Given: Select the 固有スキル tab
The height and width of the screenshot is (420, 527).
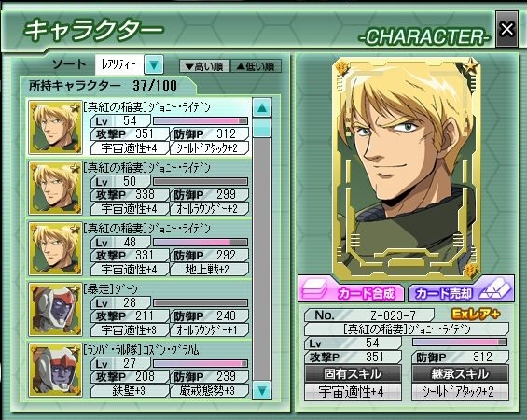Looking at the screenshot, I should tap(353, 374).
